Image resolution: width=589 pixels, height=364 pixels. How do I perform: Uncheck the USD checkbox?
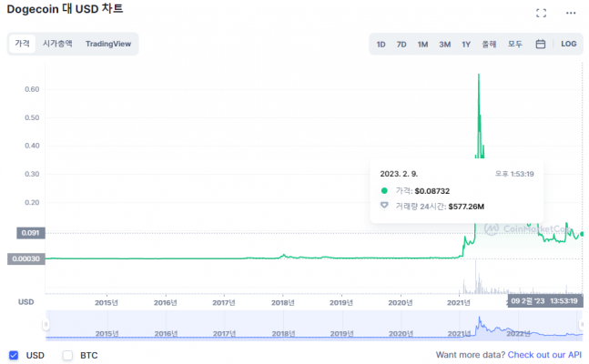[13, 355]
